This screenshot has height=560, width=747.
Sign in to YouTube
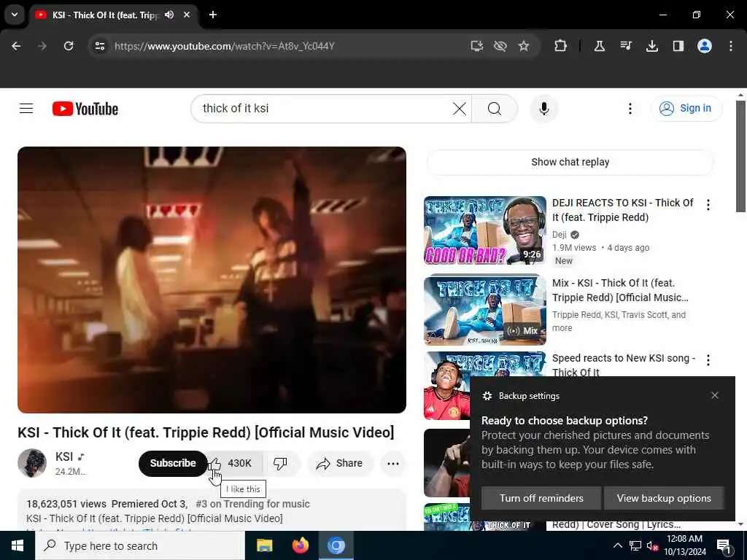pyautogui.click(x=686, y=109)
